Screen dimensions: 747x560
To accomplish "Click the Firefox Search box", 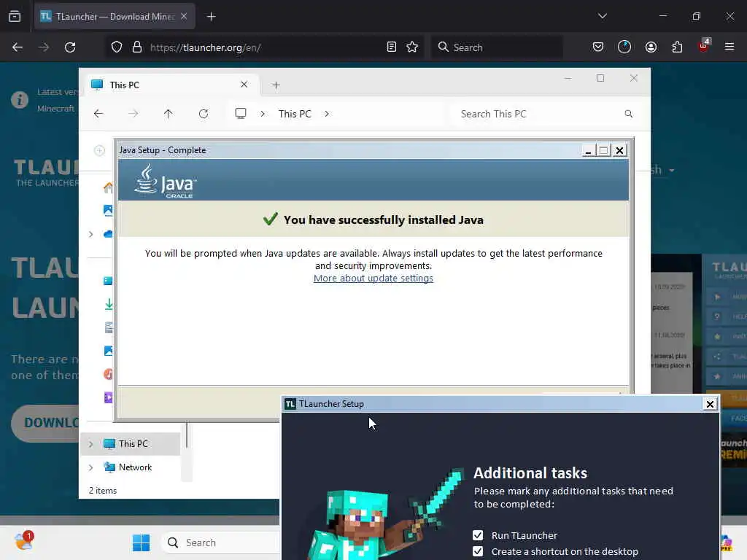I will pos(497,47).
